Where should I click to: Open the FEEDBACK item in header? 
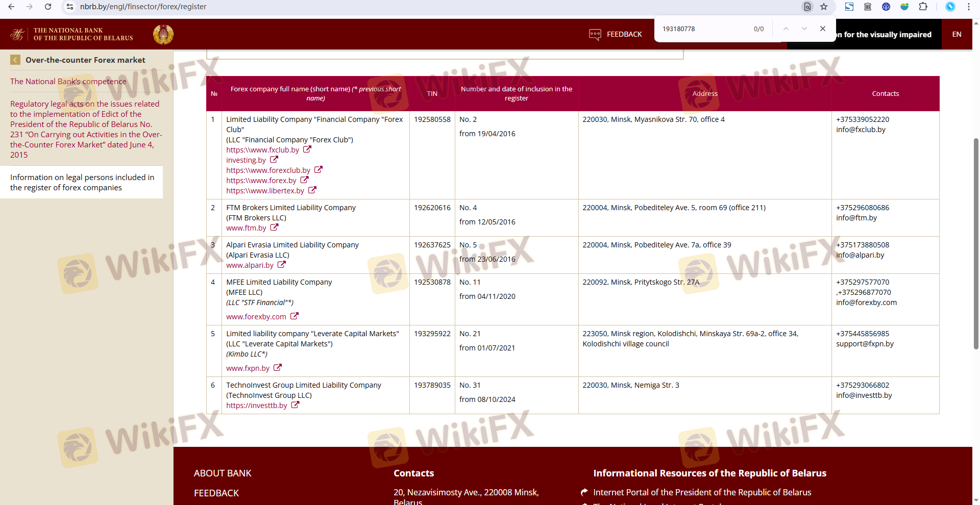[x=616, y=34]
